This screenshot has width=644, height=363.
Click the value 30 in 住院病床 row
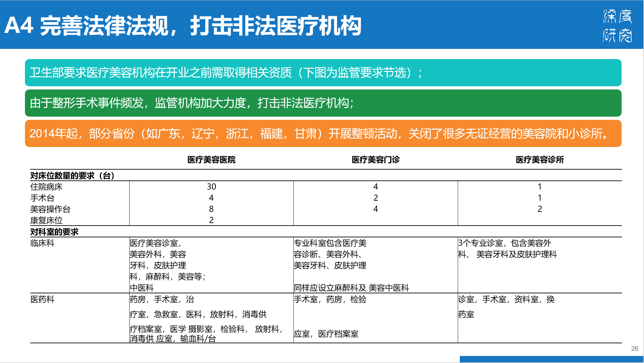point(211,187)
